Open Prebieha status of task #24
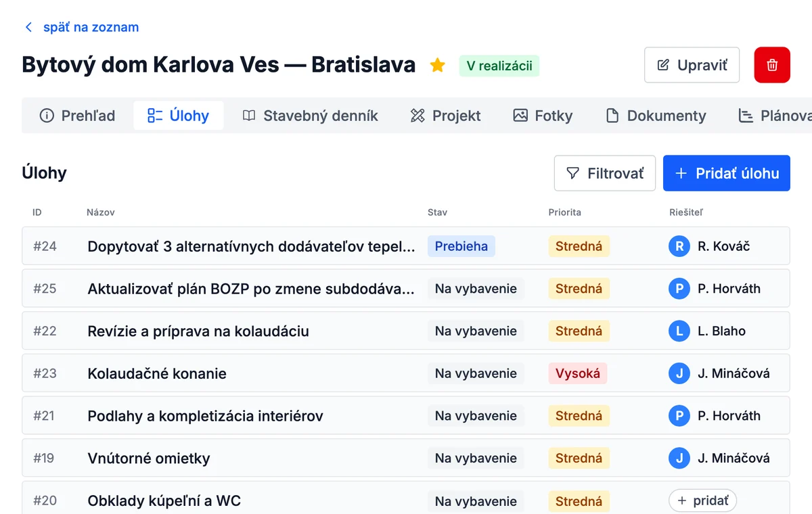The height and width of the screenshot is (514, 812). [x=461, y=246]
